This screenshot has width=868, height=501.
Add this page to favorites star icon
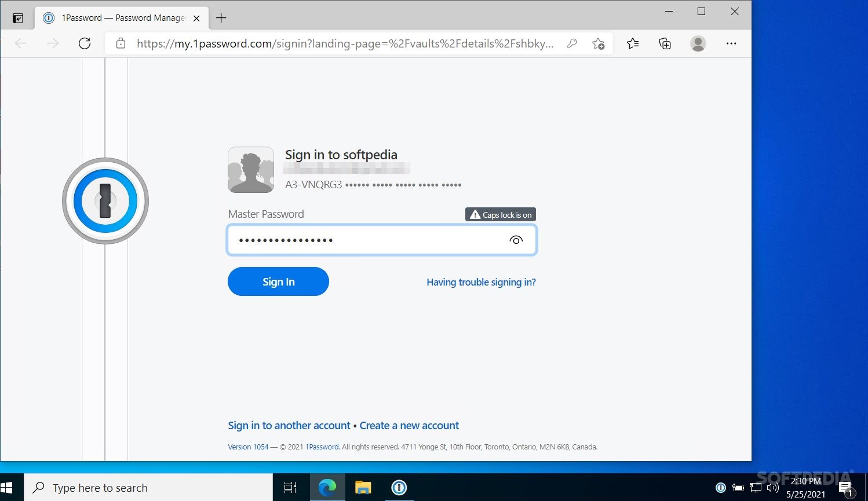[599, 43]
